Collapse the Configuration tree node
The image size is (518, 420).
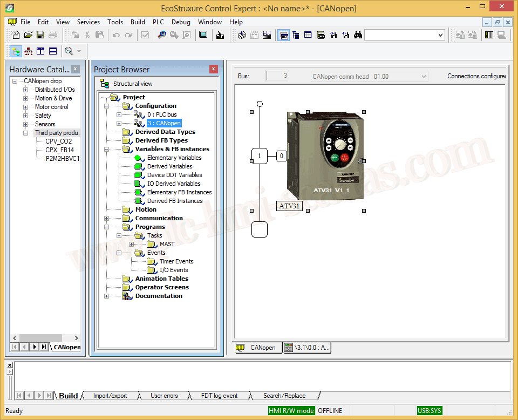click(x=106, y=106)
